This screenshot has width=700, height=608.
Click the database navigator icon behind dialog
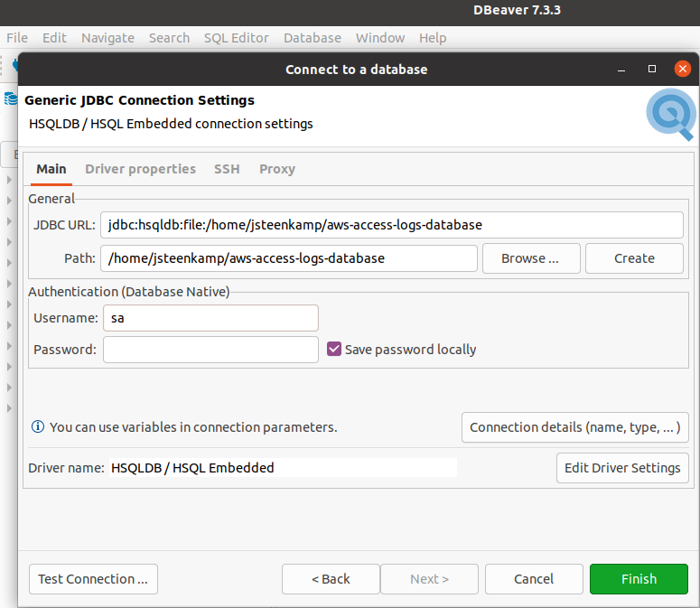point(10,98)
